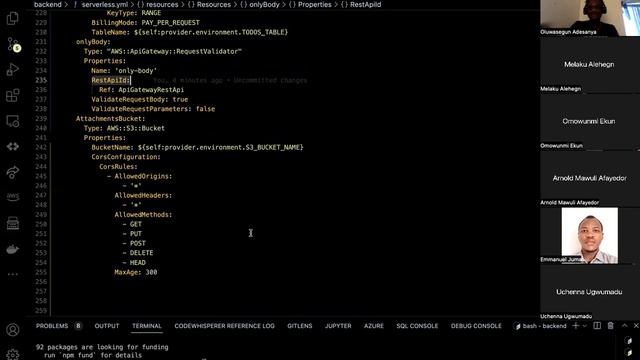Open the Azure panel tab
The image size is (640, 360).
click(374, 326)
